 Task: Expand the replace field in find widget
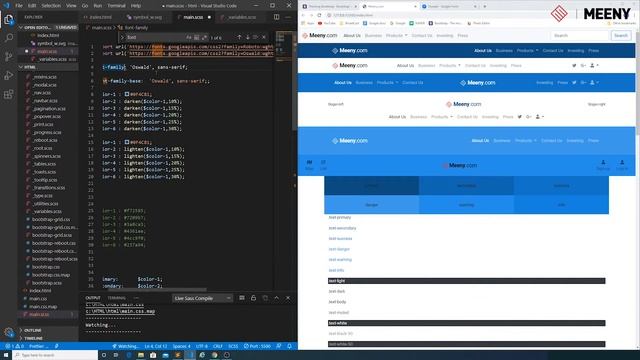tap(122, 37)
